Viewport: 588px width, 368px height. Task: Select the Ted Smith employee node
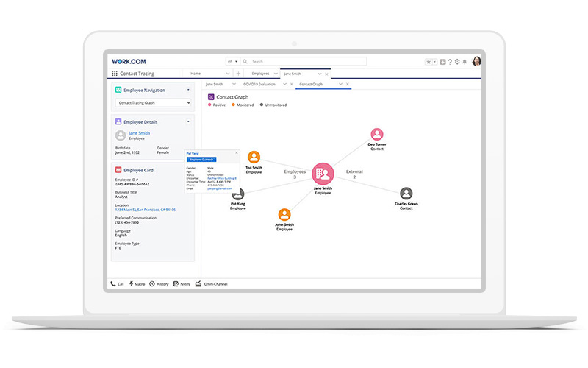tap(254, 157)
